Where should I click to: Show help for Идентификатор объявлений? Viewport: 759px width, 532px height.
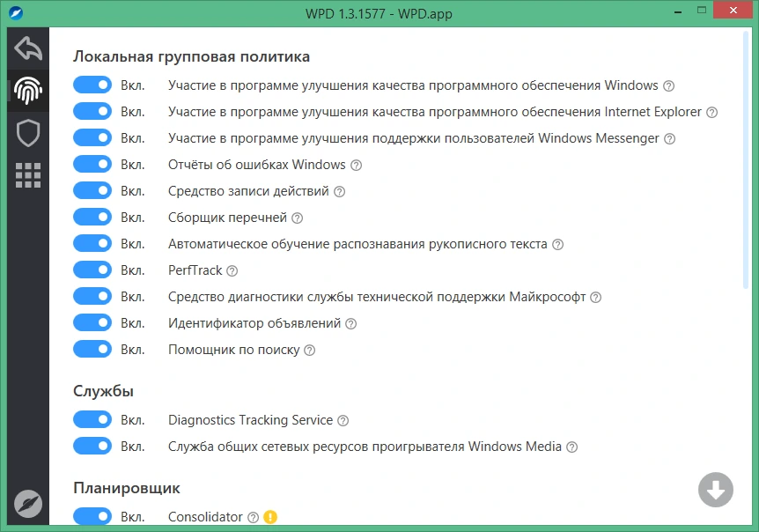(351, 324)
